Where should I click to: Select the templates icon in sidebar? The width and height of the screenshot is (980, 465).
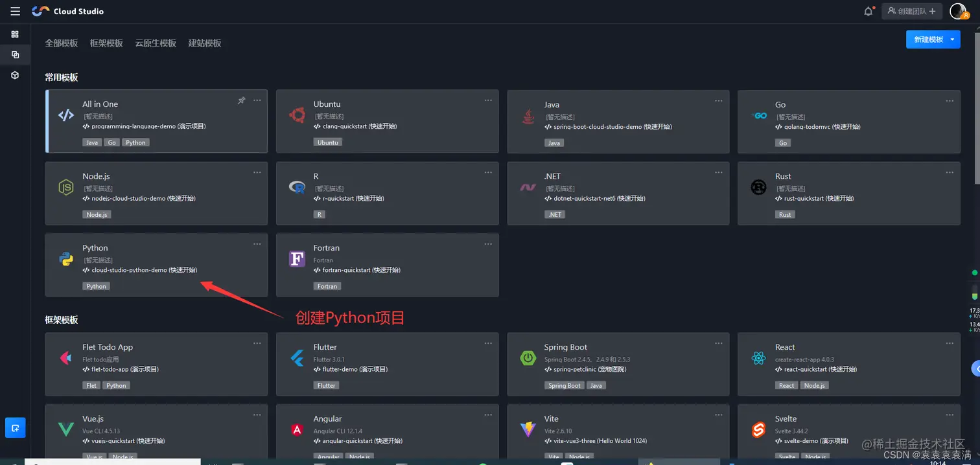(15, 55)
